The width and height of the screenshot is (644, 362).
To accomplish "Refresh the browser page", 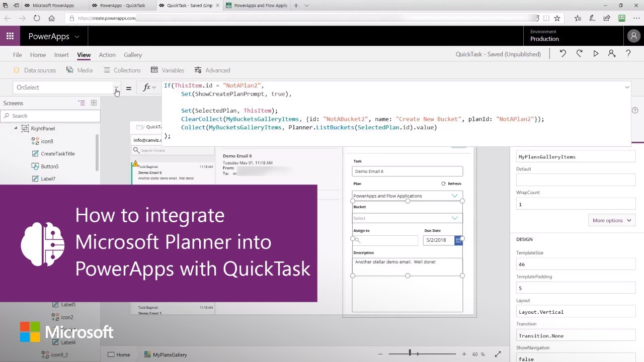I will pos(36,18).
